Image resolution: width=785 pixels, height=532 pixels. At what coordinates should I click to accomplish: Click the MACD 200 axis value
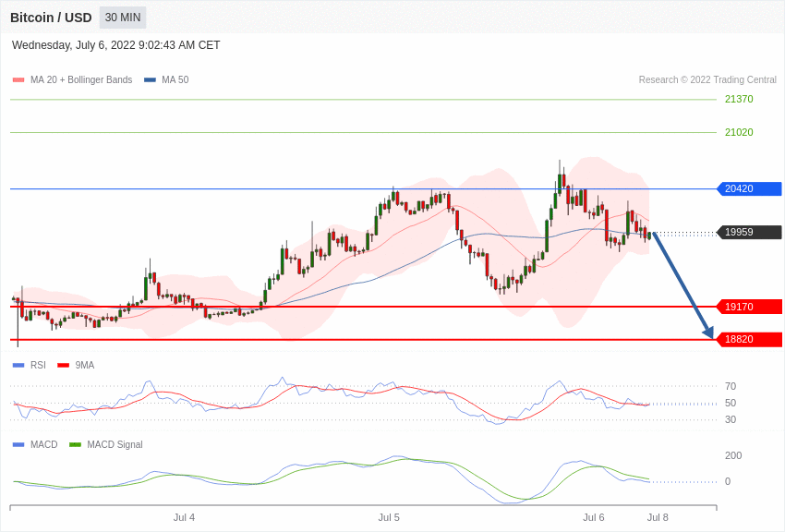pyautogui.click(x=733, y=455)
